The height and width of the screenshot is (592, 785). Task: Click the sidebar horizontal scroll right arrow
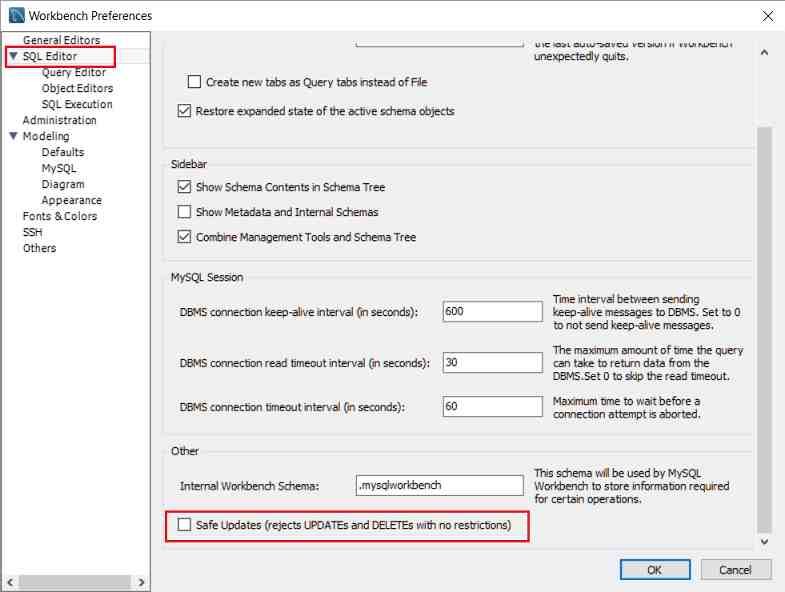tap(142, 582)
